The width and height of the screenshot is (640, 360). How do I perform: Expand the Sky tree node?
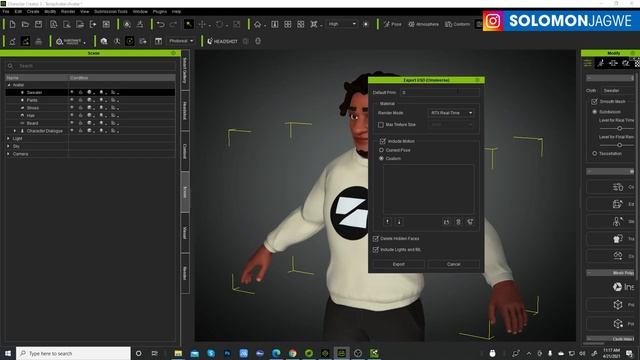pos(8,146)
